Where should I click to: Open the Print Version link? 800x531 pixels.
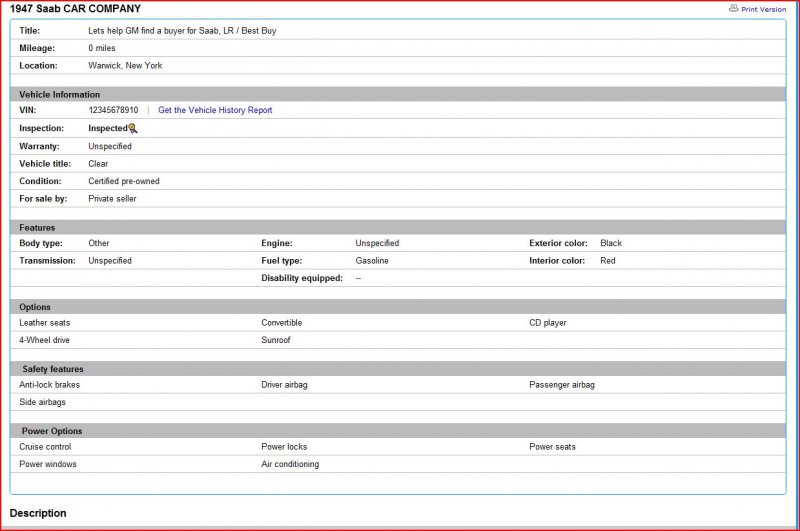(x=763, y=9)
